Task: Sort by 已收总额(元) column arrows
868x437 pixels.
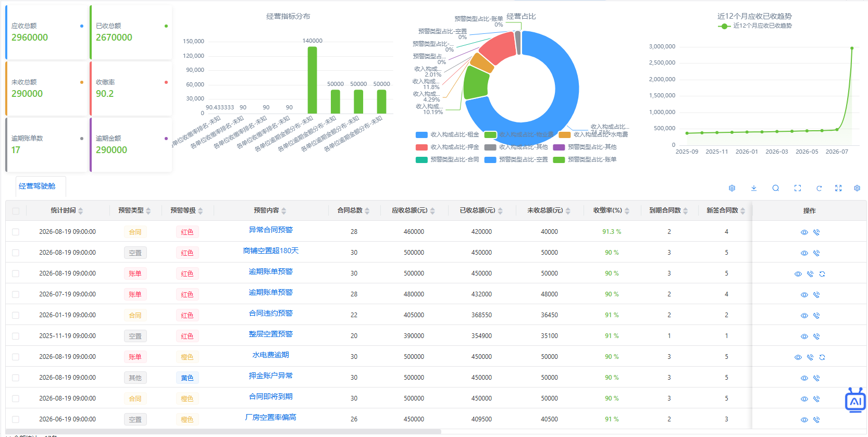Action: click(500, 211)
